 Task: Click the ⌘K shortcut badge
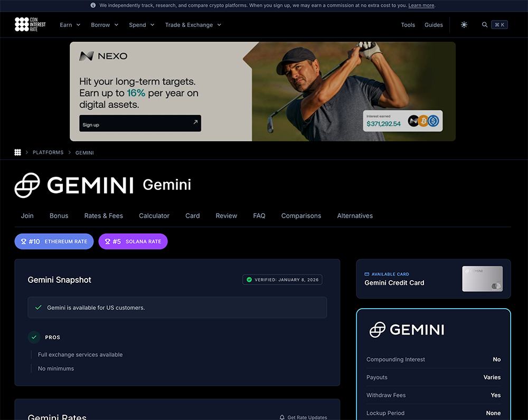click(x=499, y=25)
